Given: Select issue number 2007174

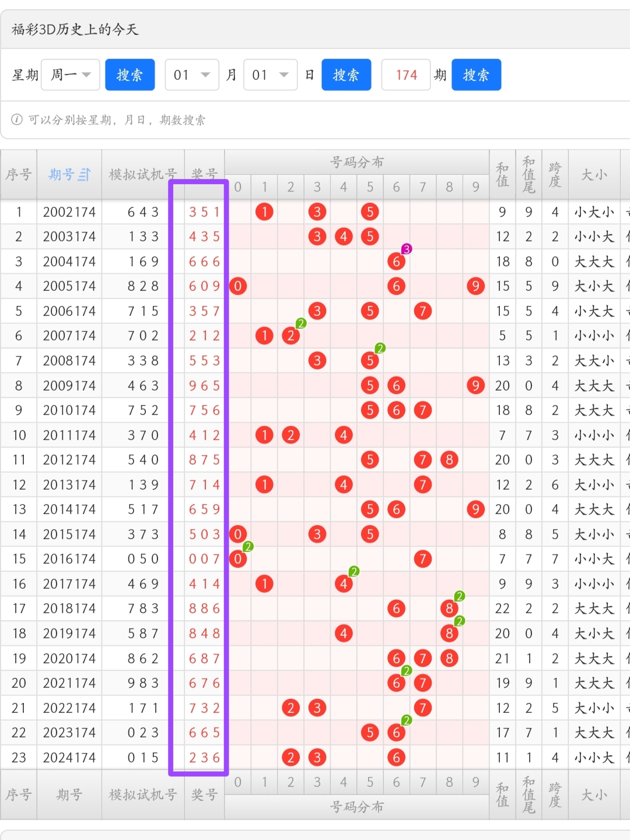Looking at the screenshot, I should click(x=69, y=336).
